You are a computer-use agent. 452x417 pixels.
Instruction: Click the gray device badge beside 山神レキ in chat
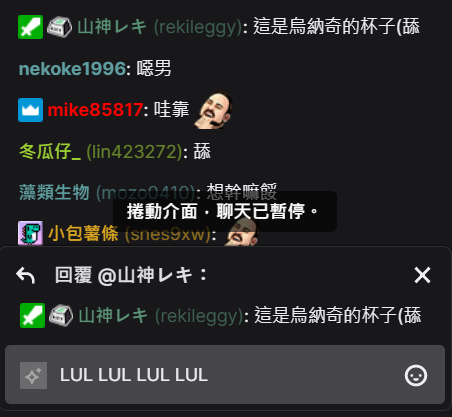[59, 27]
